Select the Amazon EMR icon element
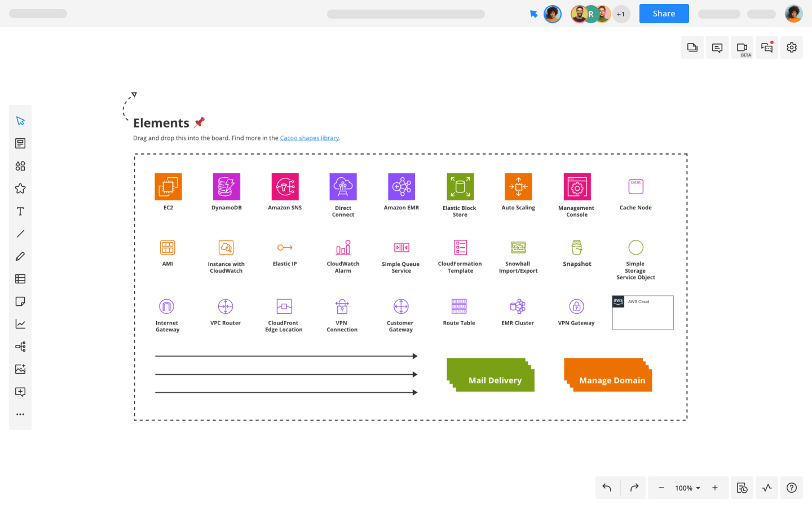 click(x=401, y=186)
